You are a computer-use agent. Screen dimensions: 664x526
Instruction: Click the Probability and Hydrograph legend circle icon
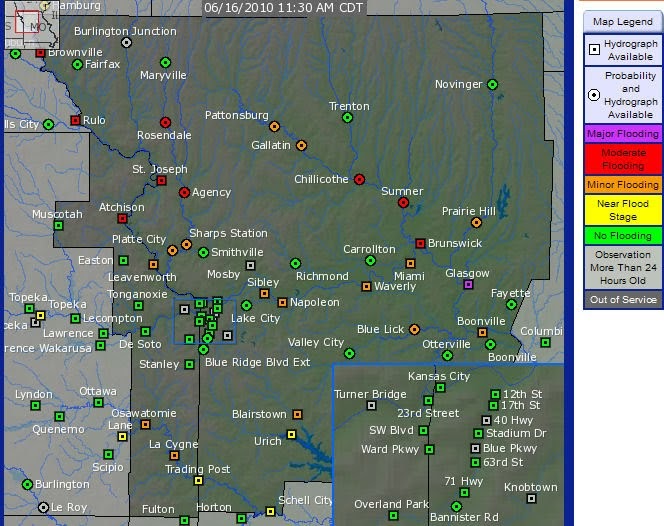(x=594, y=95)
